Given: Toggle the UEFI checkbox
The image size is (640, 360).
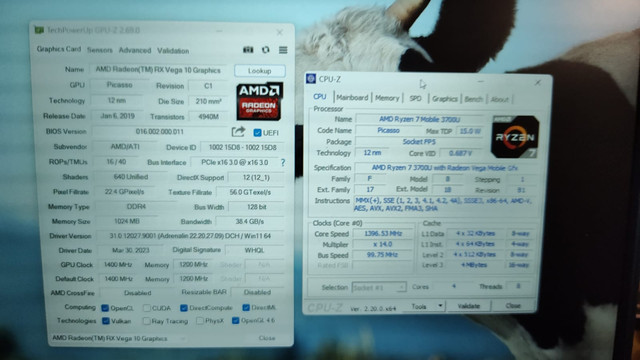Looking at the screenshot, I should [x=257, y=133].
